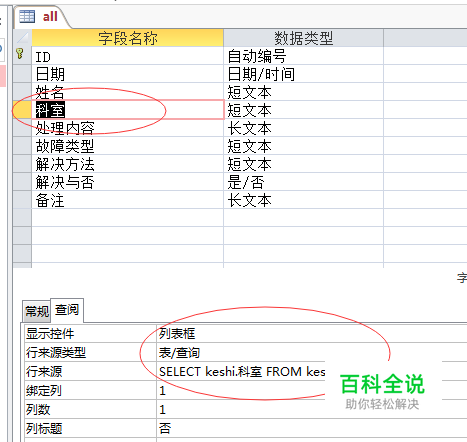The image size is (467, 442).
Task: Click the 短文本 data type of 姓名
Action: (x=303, y=92)
